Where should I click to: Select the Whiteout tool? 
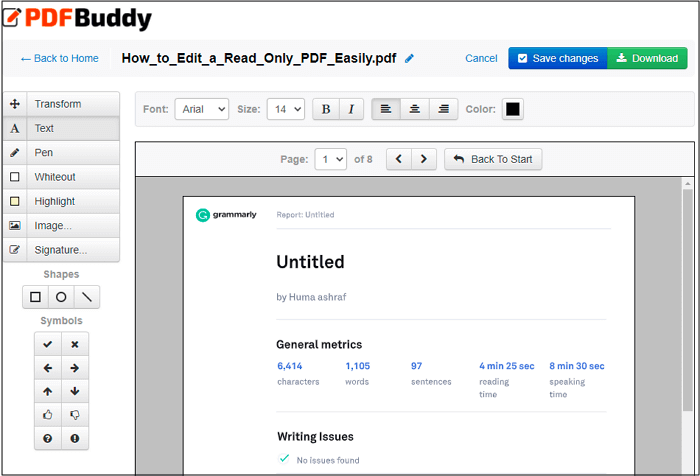(x=62, y=177)
